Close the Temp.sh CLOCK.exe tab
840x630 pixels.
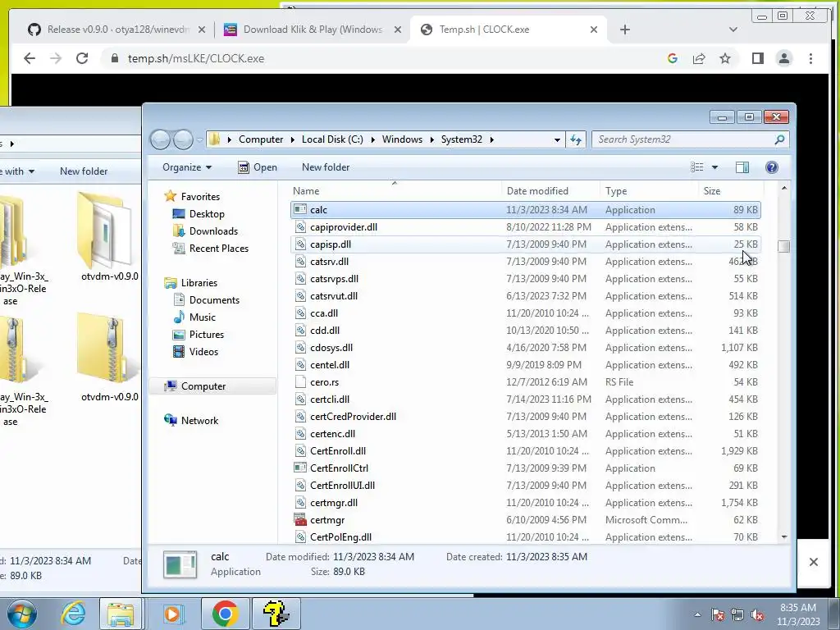tap(594, 30)
